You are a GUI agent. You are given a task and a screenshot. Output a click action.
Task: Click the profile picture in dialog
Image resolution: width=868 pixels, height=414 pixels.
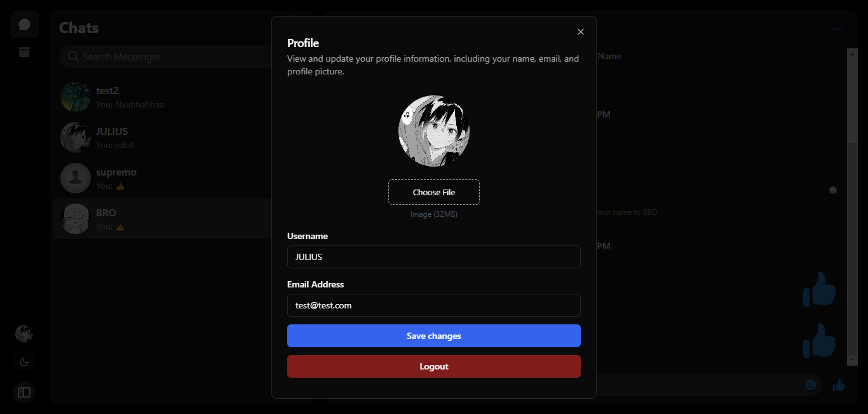point(434,132)
